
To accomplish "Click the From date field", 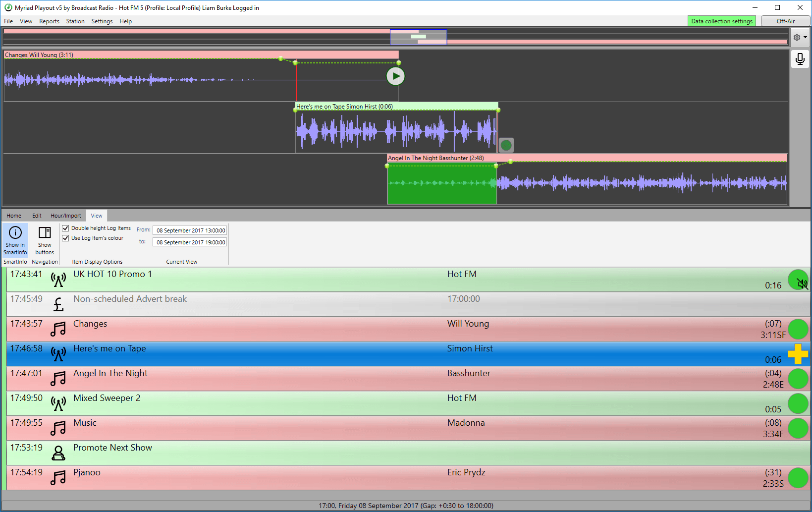I will click(x=190, y=230).
